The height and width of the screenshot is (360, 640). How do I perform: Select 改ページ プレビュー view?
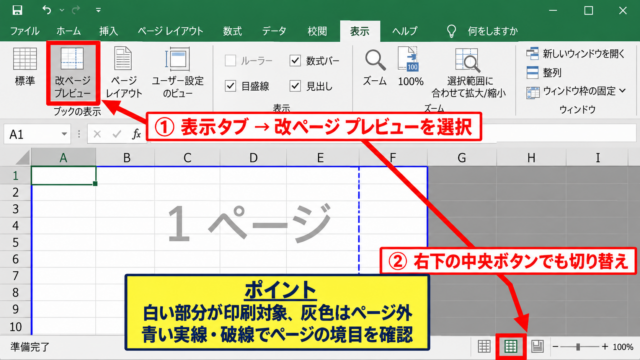tap(73, 72)
